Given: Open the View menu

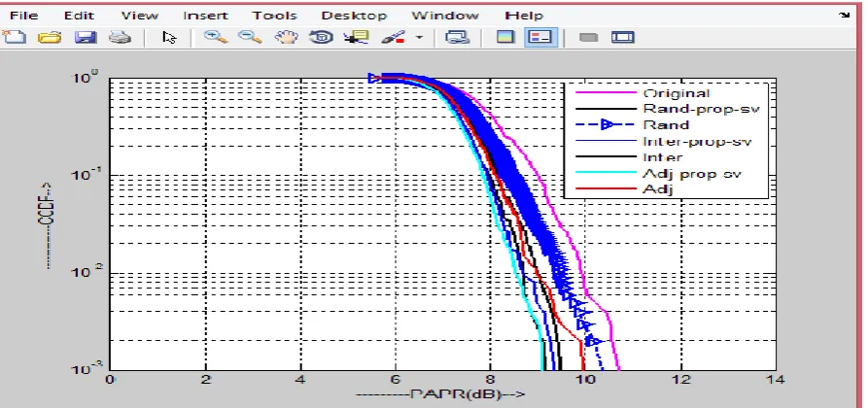Looking at the screenshot, I should 140,15.
